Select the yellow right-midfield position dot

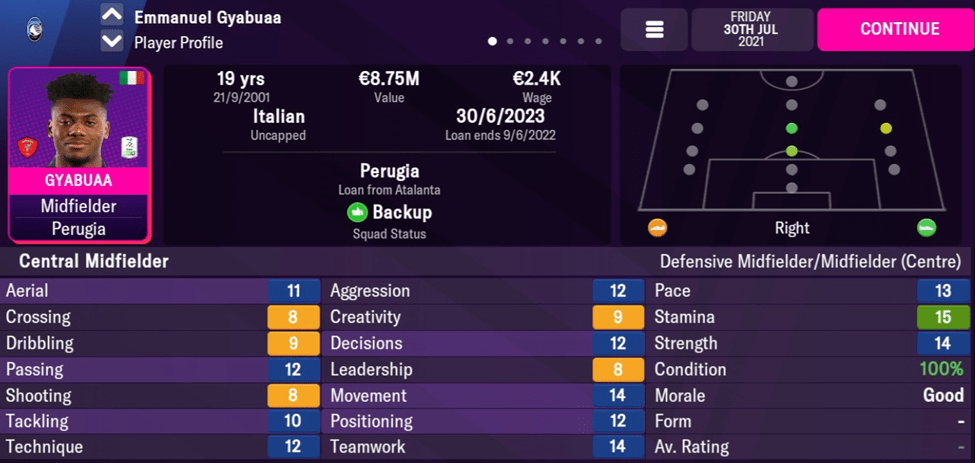click(x=885, y=129)
